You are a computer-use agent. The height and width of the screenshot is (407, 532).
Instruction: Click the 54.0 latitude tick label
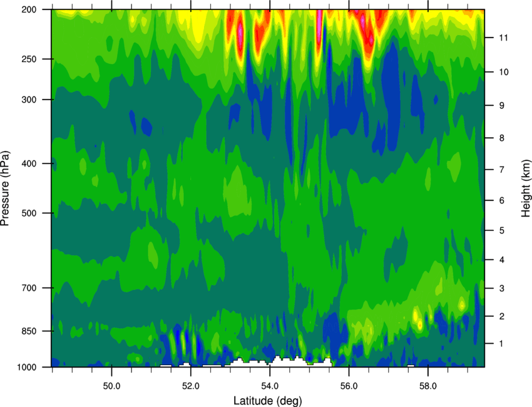tap(270, 386)
